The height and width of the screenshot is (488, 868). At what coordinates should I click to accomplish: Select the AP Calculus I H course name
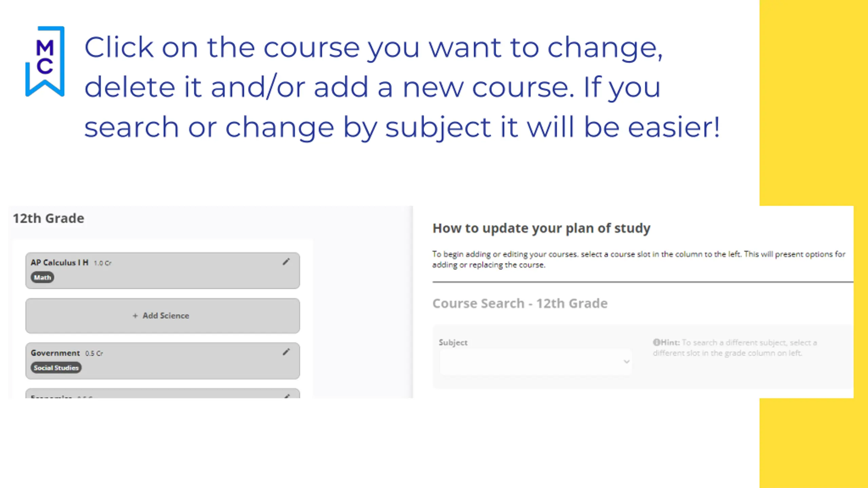pyautogui.click(x=59, y=263)
